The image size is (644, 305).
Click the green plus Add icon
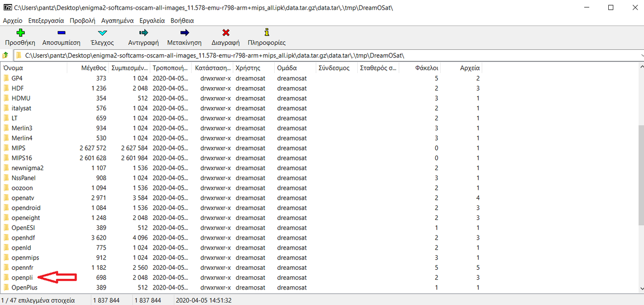click(20, 33)
